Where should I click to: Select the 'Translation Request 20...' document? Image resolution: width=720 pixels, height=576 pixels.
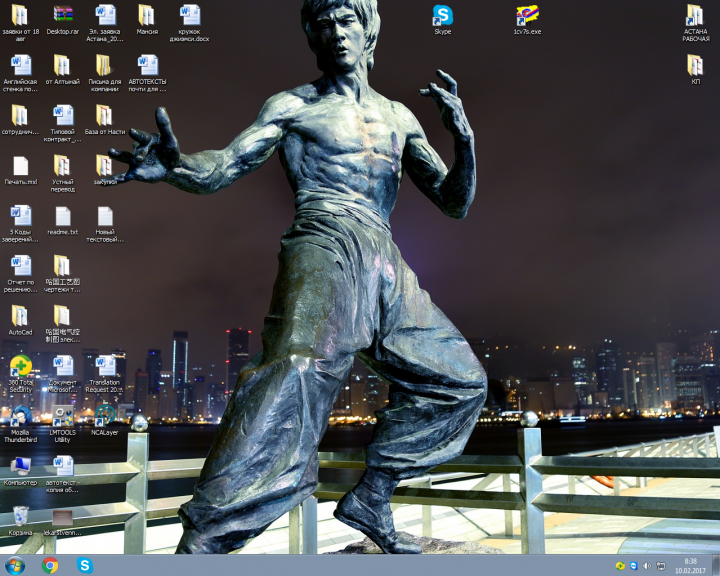click(x=105, y=374)
